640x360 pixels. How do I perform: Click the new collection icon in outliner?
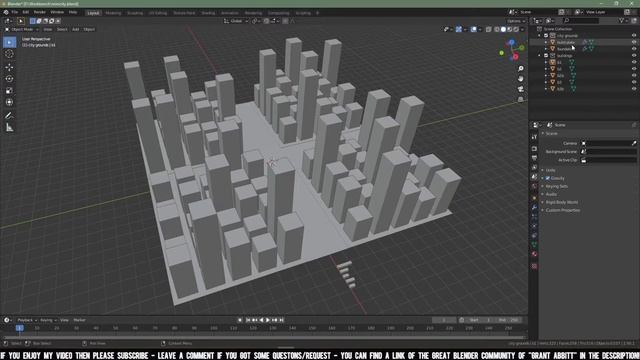click(x=634, y=20)
